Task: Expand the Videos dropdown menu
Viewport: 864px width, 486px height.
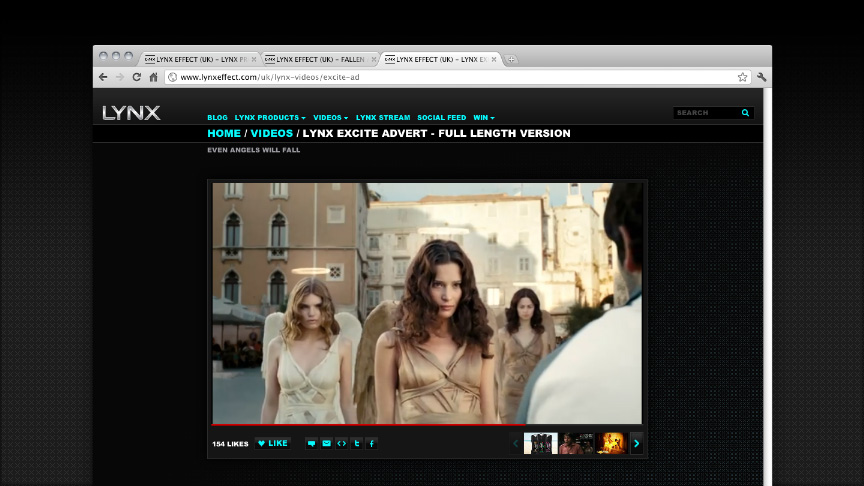Action: click(331, 118)
